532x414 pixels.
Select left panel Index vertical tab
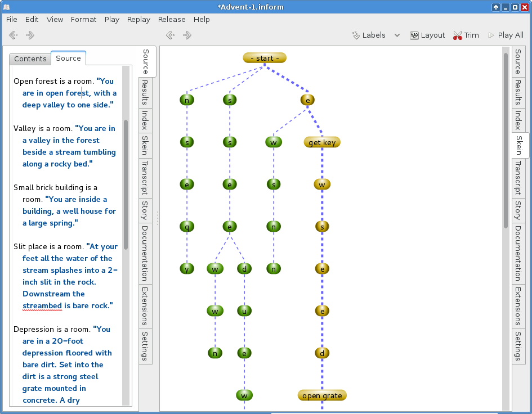point(145,120)
